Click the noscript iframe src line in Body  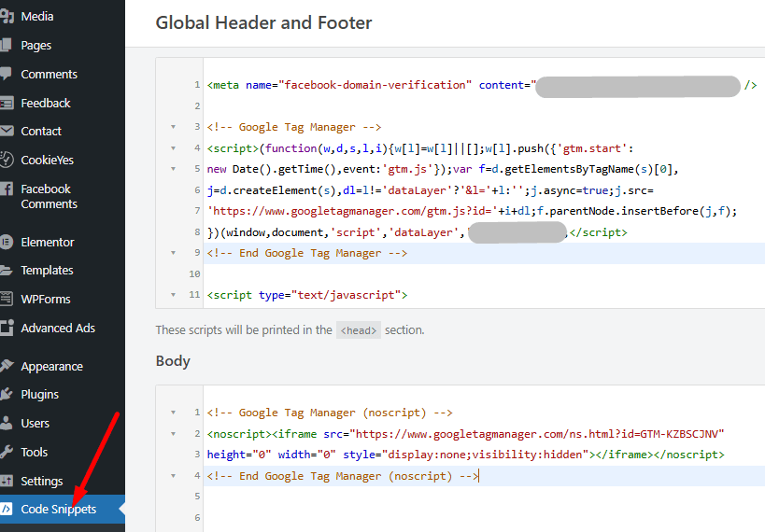465,434
